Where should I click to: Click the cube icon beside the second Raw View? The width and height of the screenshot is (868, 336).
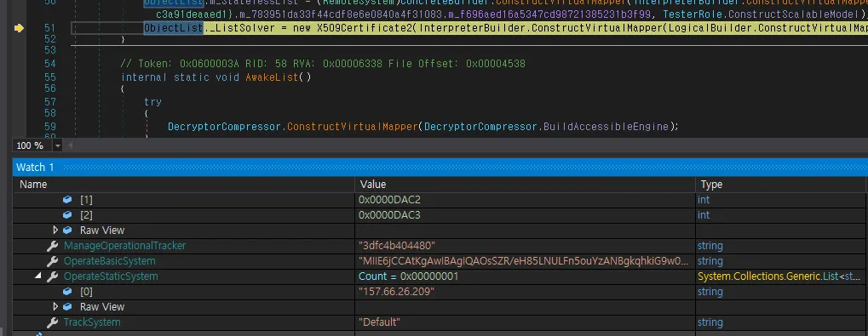(67, 307)
